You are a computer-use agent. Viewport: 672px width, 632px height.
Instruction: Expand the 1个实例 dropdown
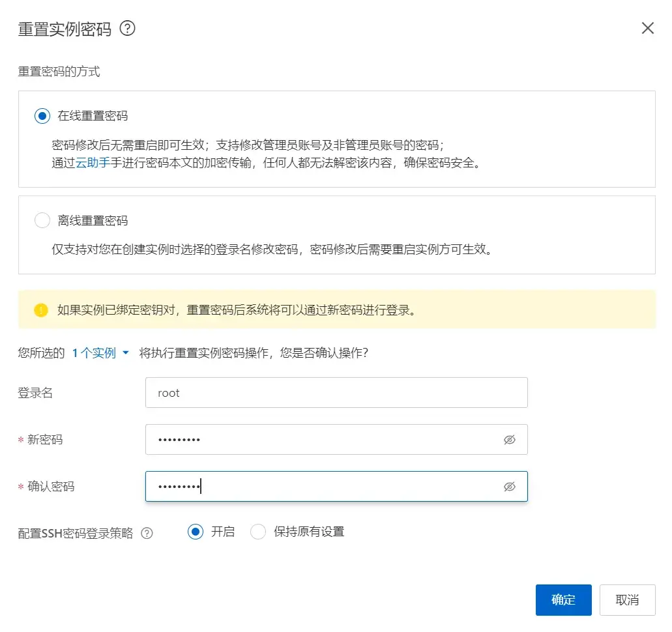click(100, 352)
